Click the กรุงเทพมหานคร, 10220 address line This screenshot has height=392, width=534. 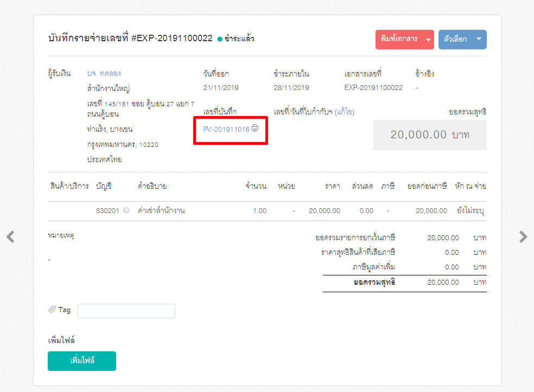click(123, 145)
